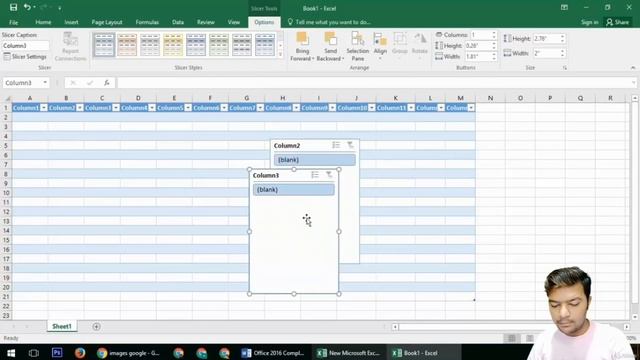Open the File tab
640x360 pixels.
(13, 22)
